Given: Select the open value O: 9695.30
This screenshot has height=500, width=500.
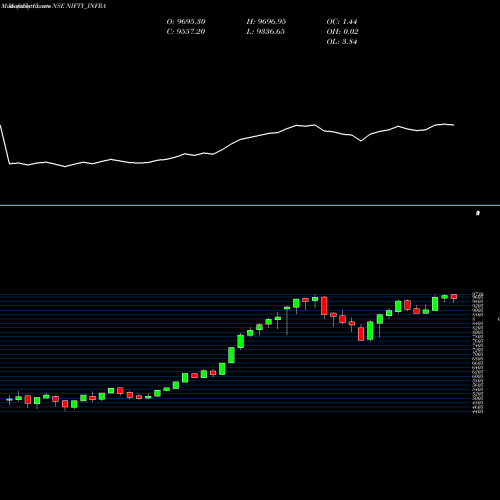Looking at the screenshot, I should click(186, 22).
